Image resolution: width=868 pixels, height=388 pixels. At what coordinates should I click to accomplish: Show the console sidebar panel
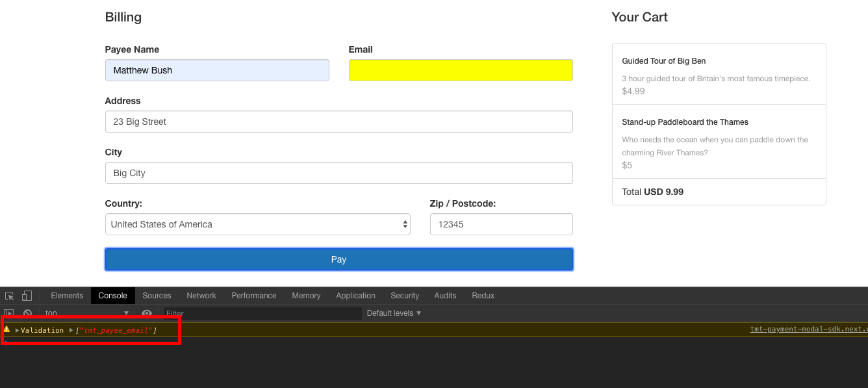pyautogui.click(x=10, y=313)
